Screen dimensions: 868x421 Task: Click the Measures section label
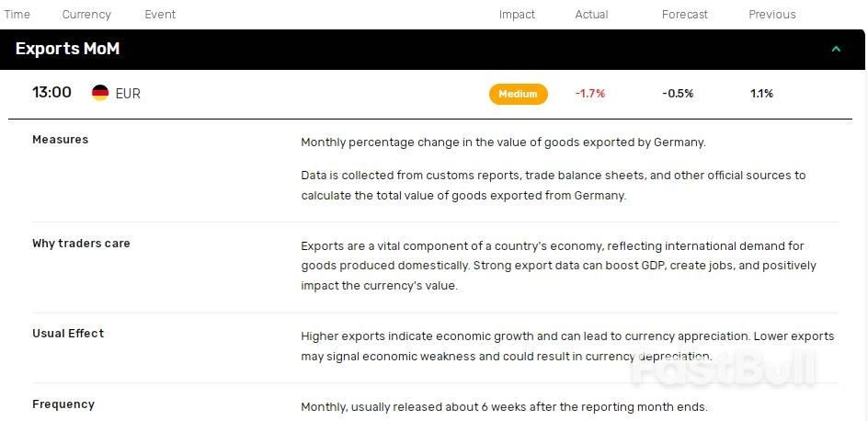click(x=61, y=140)
